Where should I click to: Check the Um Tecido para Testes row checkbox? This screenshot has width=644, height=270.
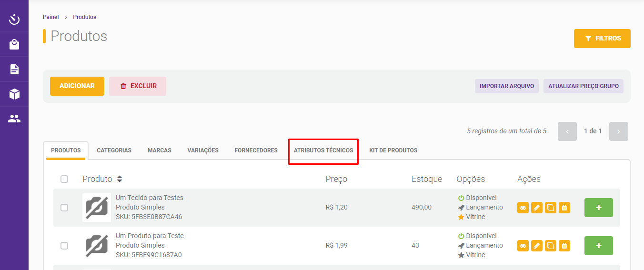click(x=64, y=208)
